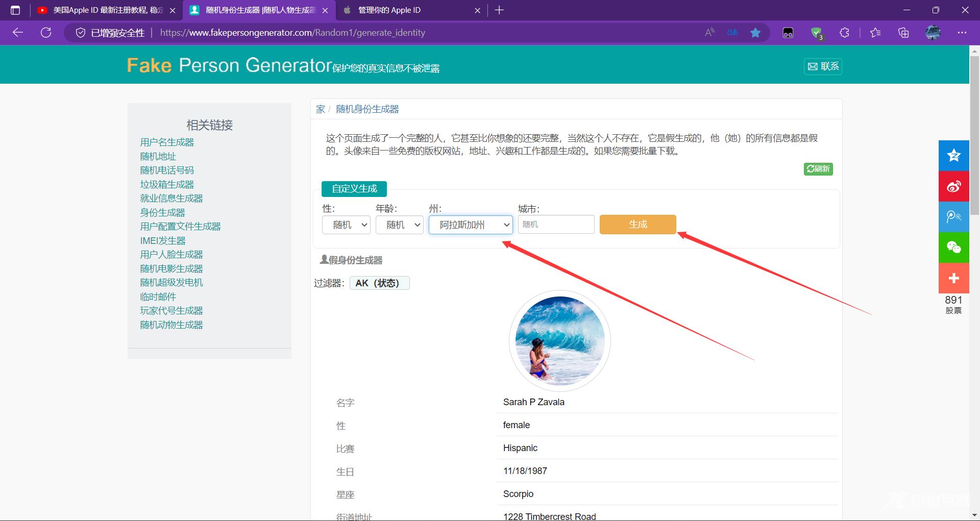Expand the 年龄 age dropdown
This screenshot has height=521, width=980.
pos(399,225)
